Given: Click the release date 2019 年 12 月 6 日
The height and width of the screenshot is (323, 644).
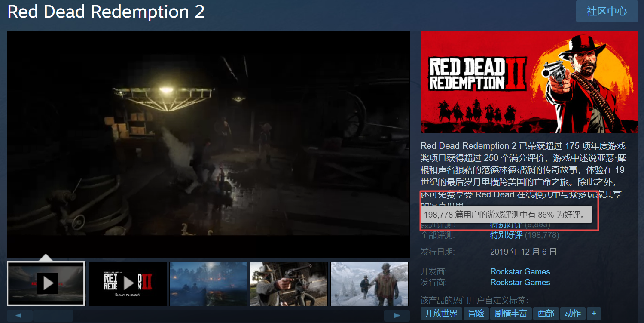Looking at the screenshot, I should [x=523, y=252].
